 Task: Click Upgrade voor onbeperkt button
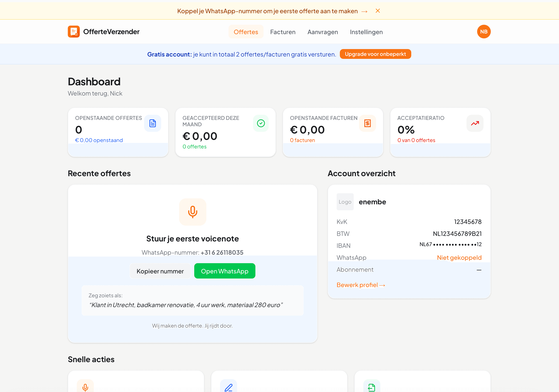[375, 54]
